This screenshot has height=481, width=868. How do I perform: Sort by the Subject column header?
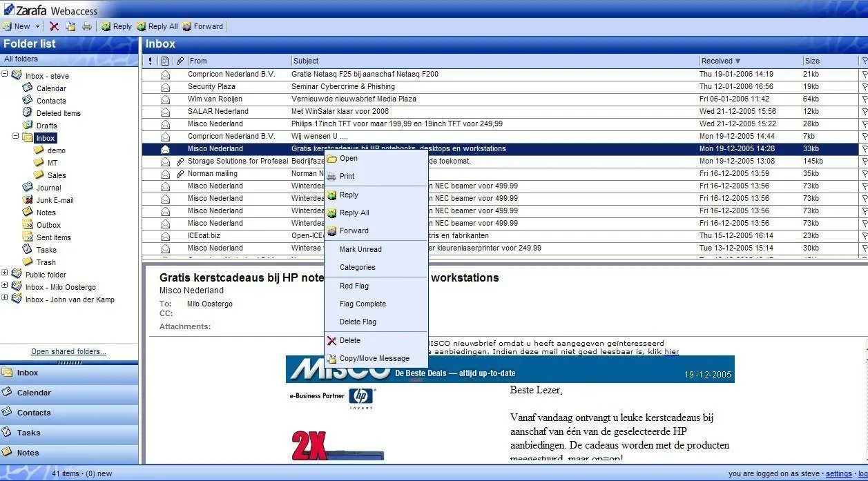[494, 61]
